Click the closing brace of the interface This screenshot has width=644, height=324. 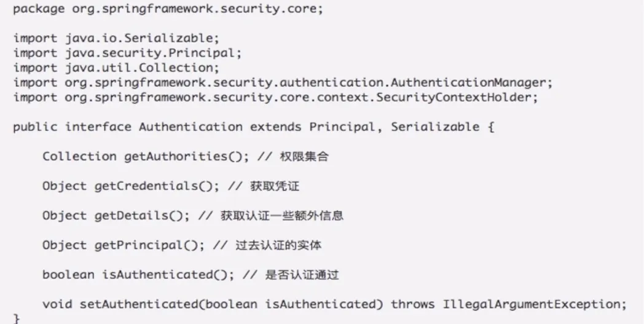[x=17, y=318]
